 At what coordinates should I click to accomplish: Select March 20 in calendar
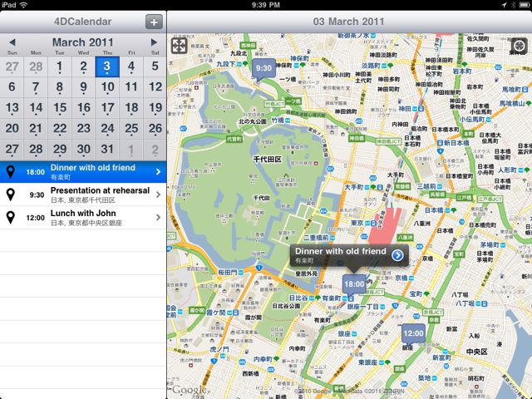pos(12,129)
